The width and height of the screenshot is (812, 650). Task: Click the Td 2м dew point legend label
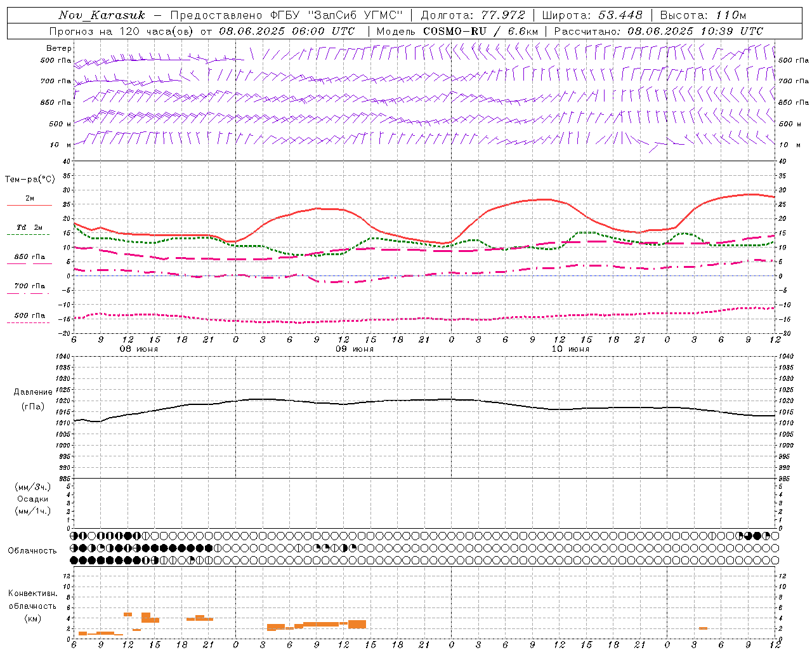pyautogui.click(x=30, y=227)
